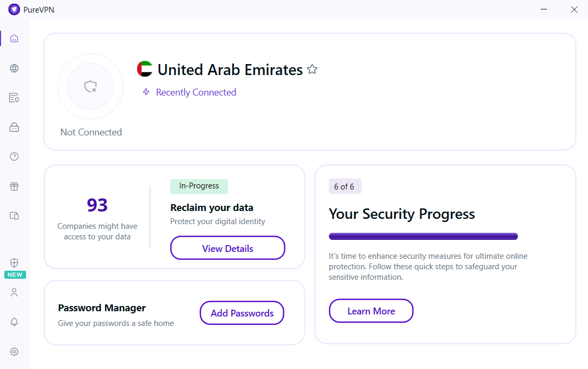Toggle favorite star for United Arab Emirates
The image size is (588, 369).
pos(312,69)
